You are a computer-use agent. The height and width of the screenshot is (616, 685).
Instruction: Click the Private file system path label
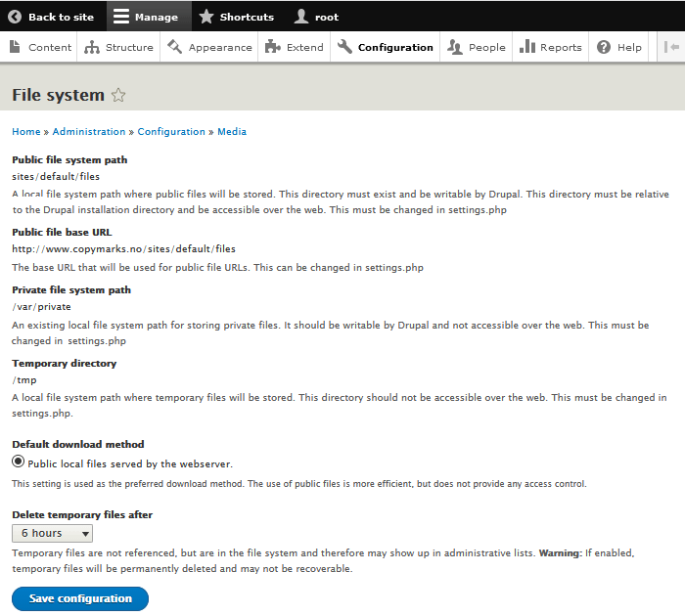tap(71, 289)
